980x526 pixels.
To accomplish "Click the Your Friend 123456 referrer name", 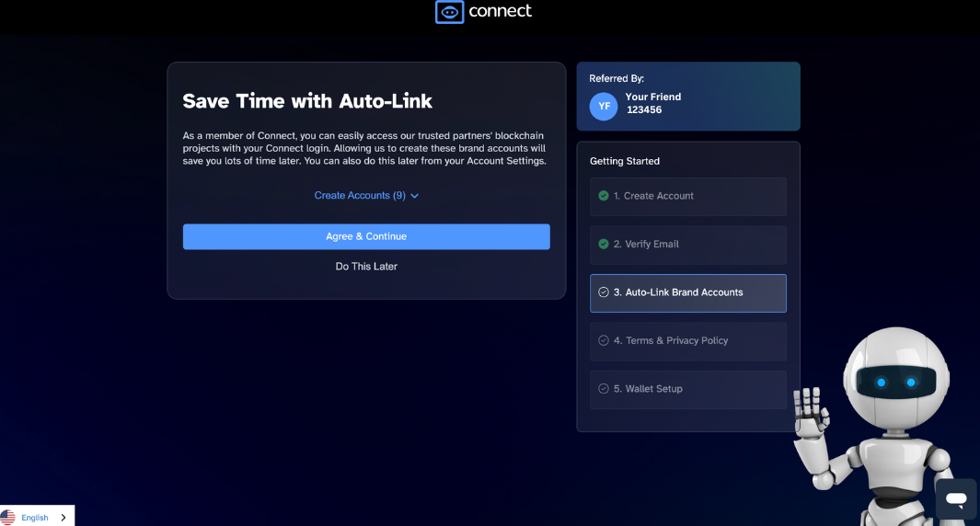I will click(x=653, y=103).
